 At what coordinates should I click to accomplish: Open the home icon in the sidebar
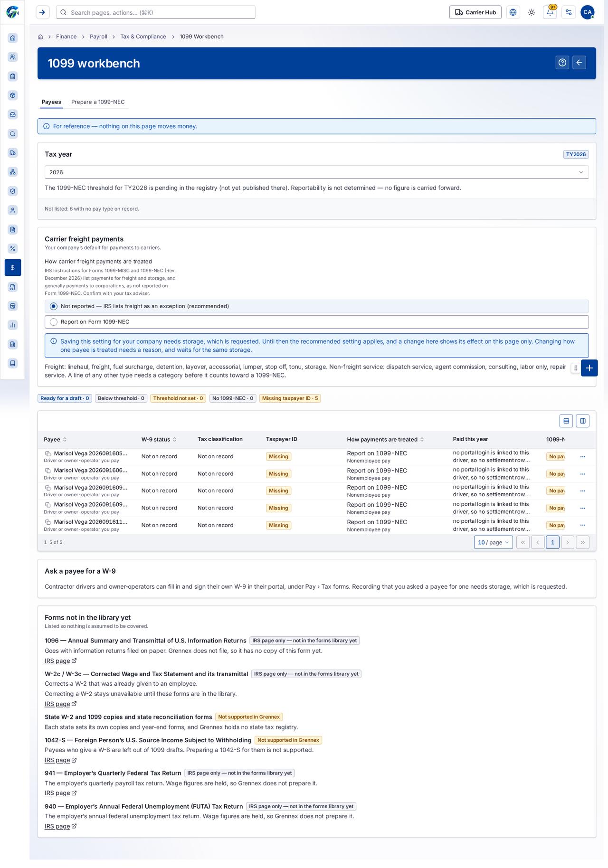[x=13, y=38]
